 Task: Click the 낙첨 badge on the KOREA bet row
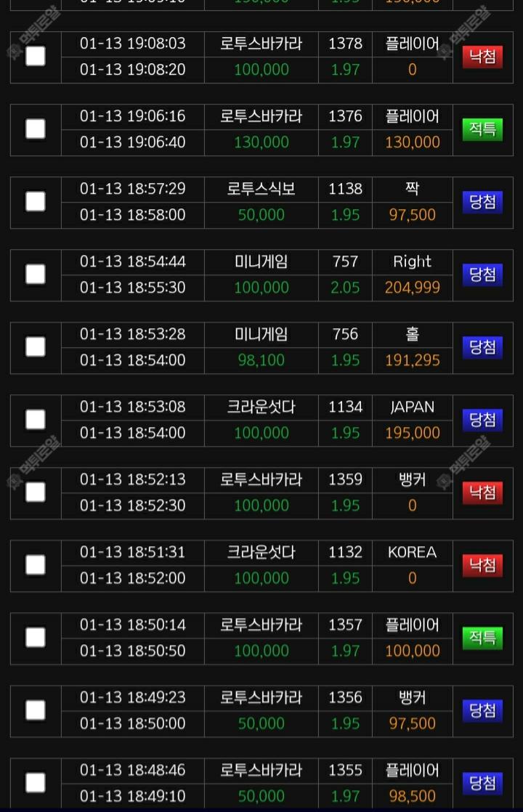[x=482, y=565]
